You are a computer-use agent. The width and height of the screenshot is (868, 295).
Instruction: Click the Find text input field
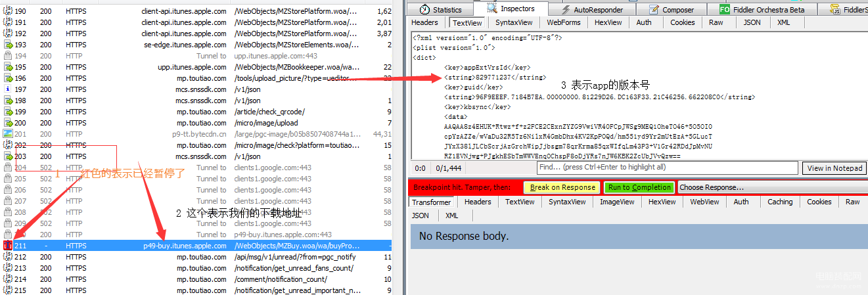click(x=667, y=168)
